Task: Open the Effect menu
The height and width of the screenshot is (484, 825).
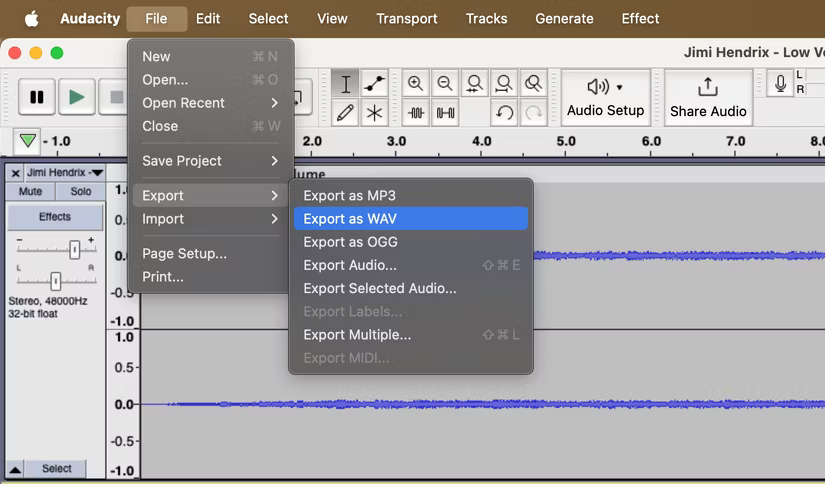Action: click(640, 18)
